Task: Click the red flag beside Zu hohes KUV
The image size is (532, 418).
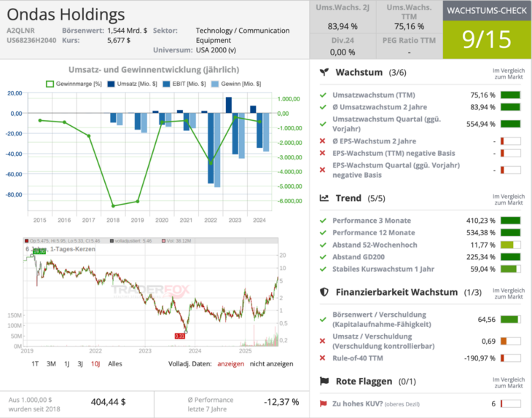Action: pyautogui.click(x=323, y=403)
